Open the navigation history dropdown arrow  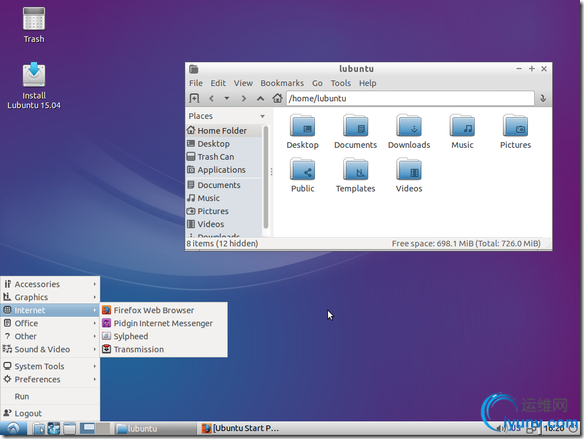(x=226, y=98)
